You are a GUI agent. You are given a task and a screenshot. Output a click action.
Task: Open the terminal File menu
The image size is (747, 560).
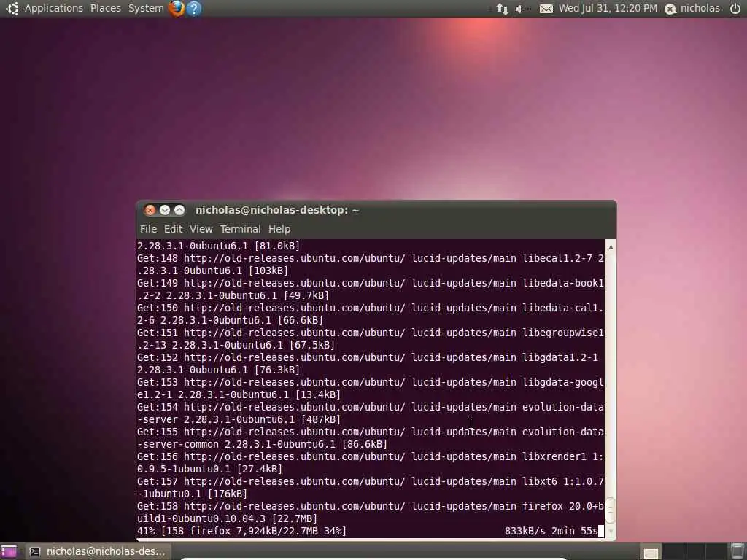[x=148, y=229]
